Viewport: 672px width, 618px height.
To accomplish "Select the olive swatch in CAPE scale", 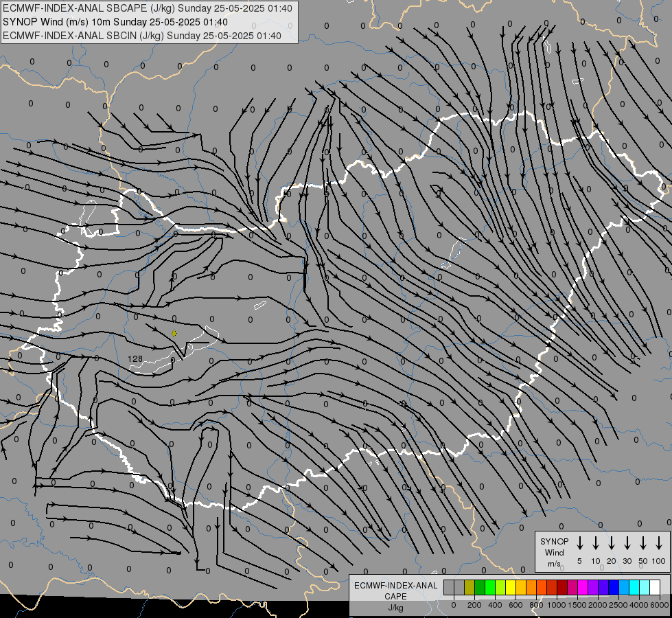I will [470, 587].
